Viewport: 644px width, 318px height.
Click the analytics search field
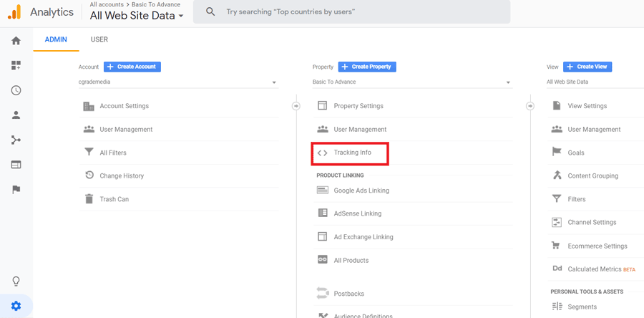click(358, 12)
